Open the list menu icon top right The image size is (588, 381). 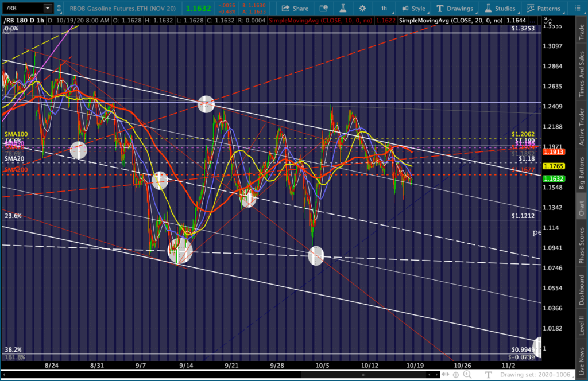[x=578, y=8]
